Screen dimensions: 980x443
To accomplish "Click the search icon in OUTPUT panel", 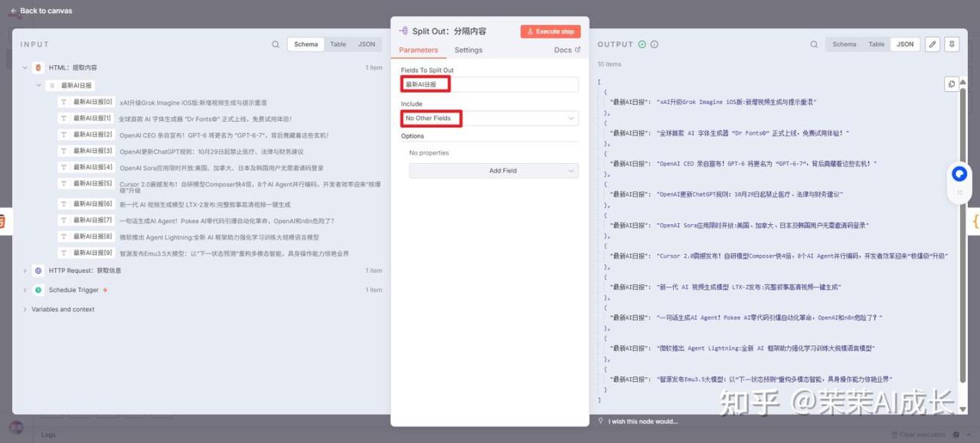I will point(813,44).
